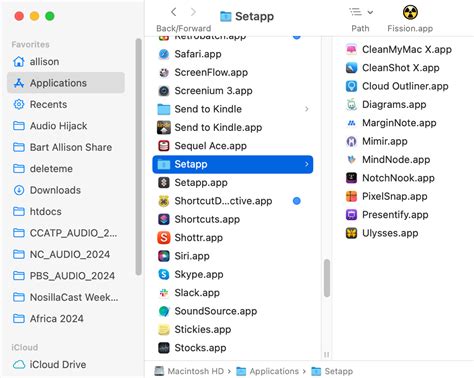Go back with the Back arrow
Screen dimensions: 474x378
pos(174,12)
